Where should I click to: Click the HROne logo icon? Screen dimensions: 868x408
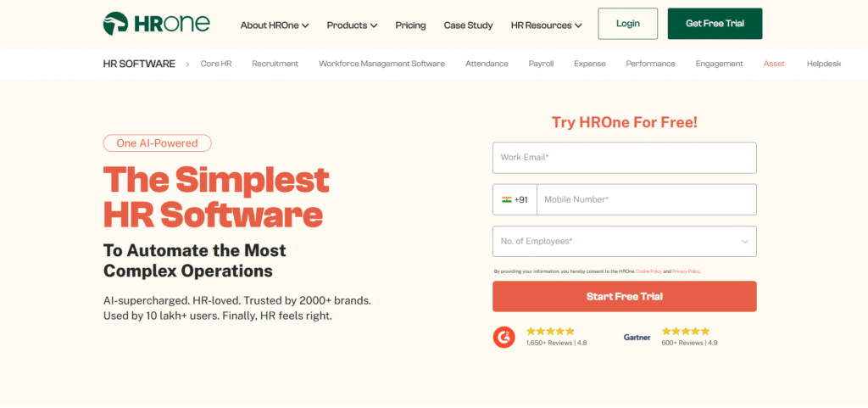[x=115, y=23]
